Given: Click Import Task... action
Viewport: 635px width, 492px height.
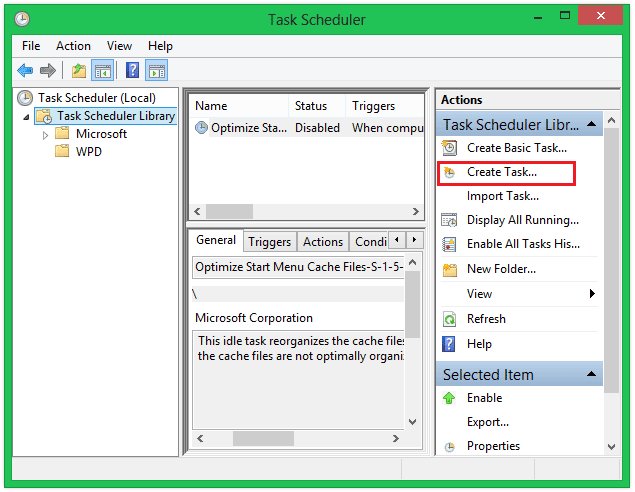Looking at the screenshot, I should pos(503,196).
